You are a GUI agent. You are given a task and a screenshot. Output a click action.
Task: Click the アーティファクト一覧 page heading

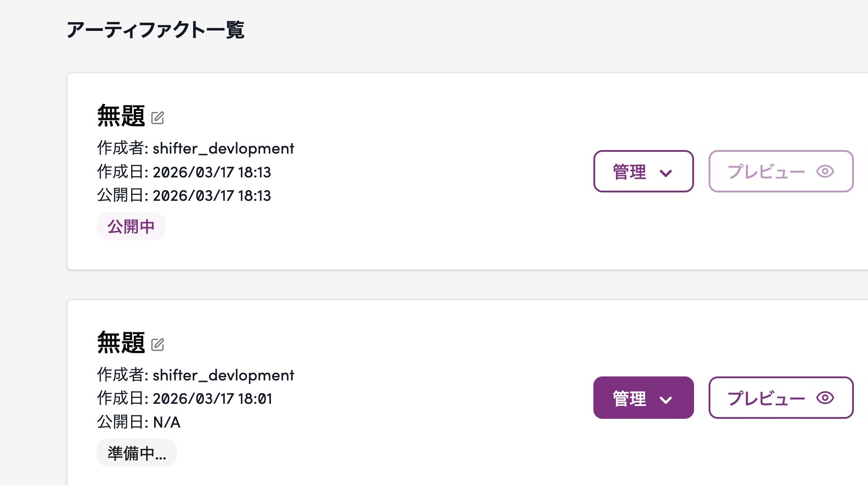(x=155, y=30)
